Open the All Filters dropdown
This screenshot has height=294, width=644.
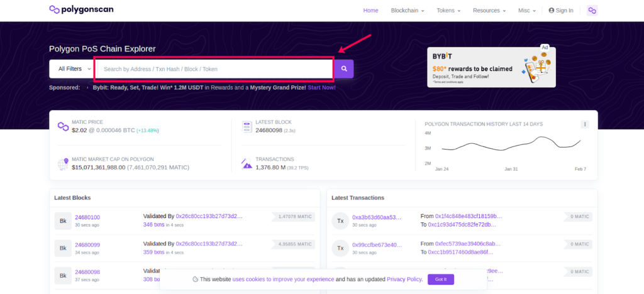pos(72,69)
